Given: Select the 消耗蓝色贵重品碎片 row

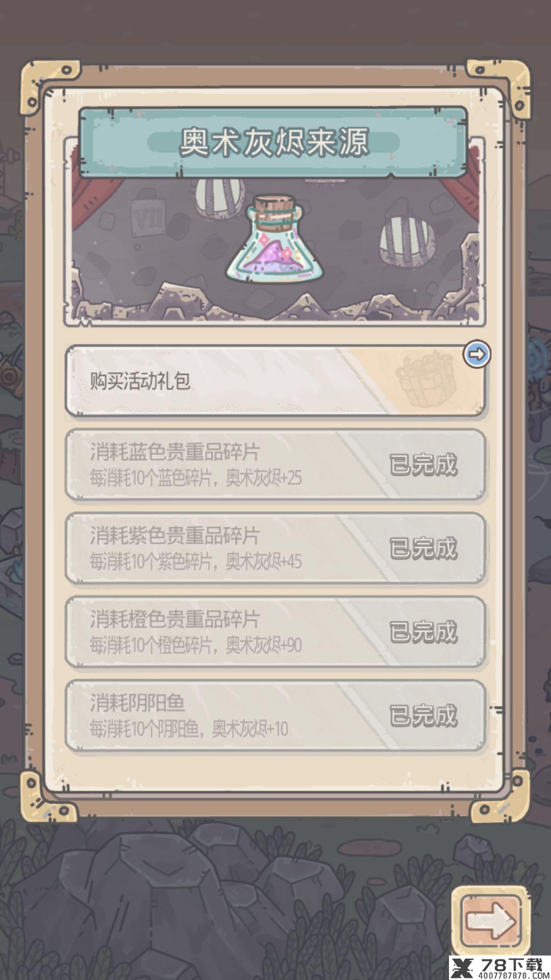Looking at the screenshot, I should [275, 464].
